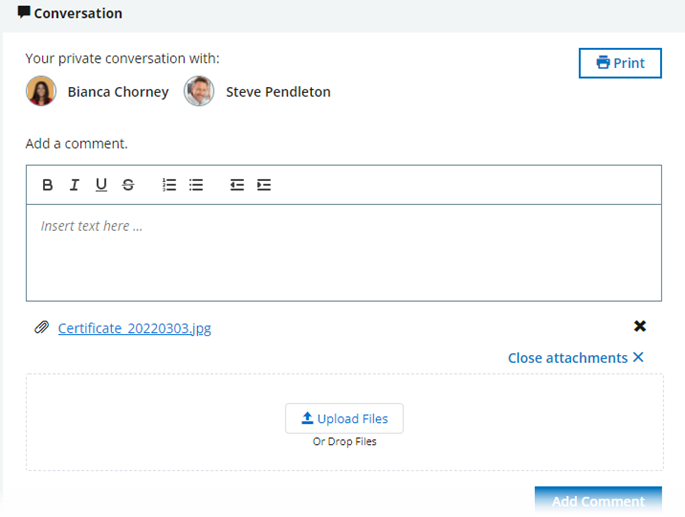The image size is (685, 517).
Task: Click the underline formatting icon
Action: click(x=101, y=185)
